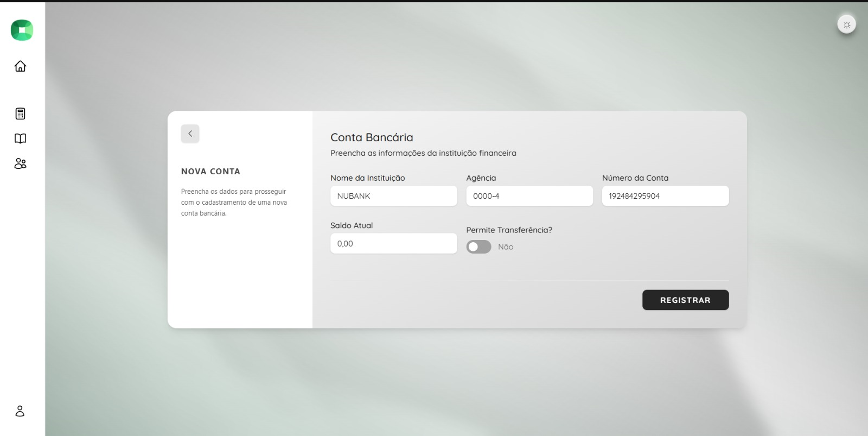Click the 'Preencha os dados para prosseguir' description
This screenshot has height=436, width=868.
point(234,202)
